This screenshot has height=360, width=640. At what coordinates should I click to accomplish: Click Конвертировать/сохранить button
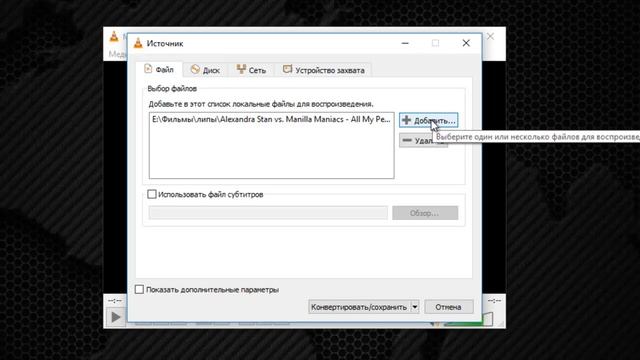[x=359, y=307]
